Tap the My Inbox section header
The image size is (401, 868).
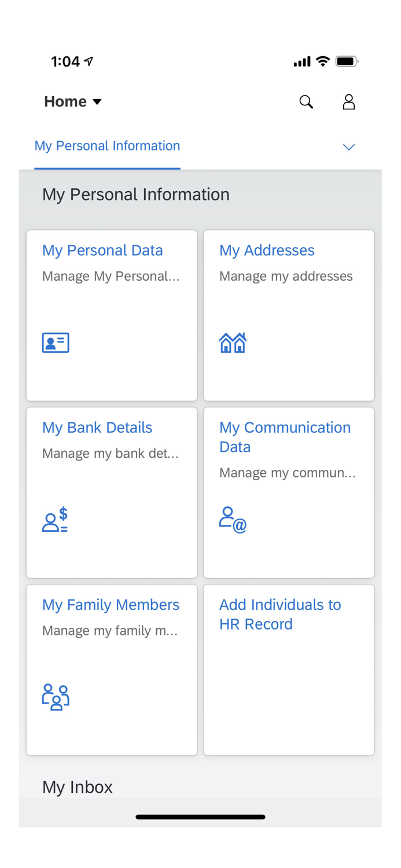tap(77, 786)
